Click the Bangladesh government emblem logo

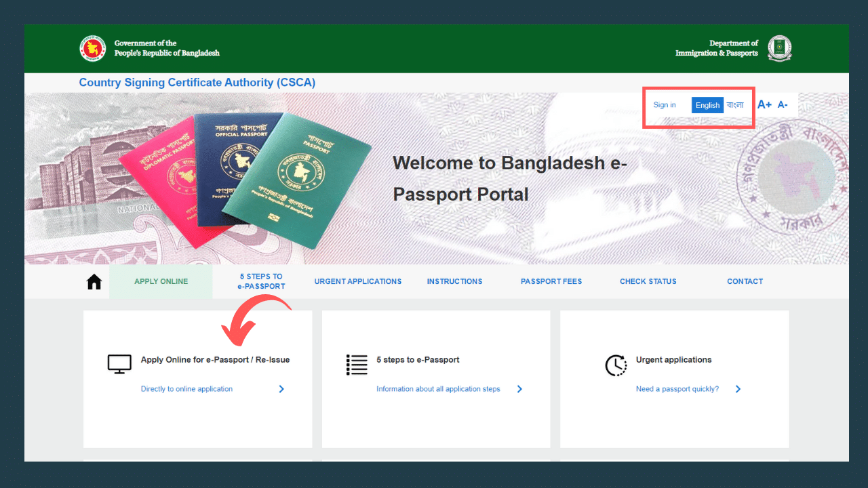click(x=93, y=48)
